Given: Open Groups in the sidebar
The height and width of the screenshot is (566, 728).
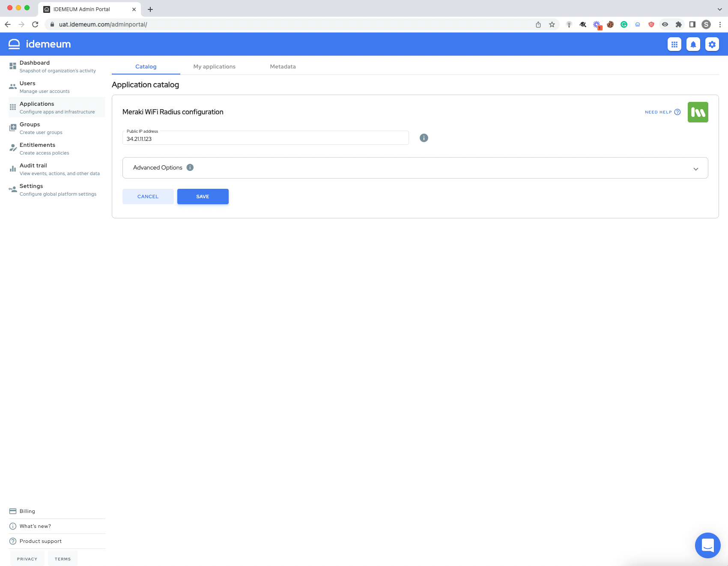Looking at the screenshot, I should (x=57, y=128).
